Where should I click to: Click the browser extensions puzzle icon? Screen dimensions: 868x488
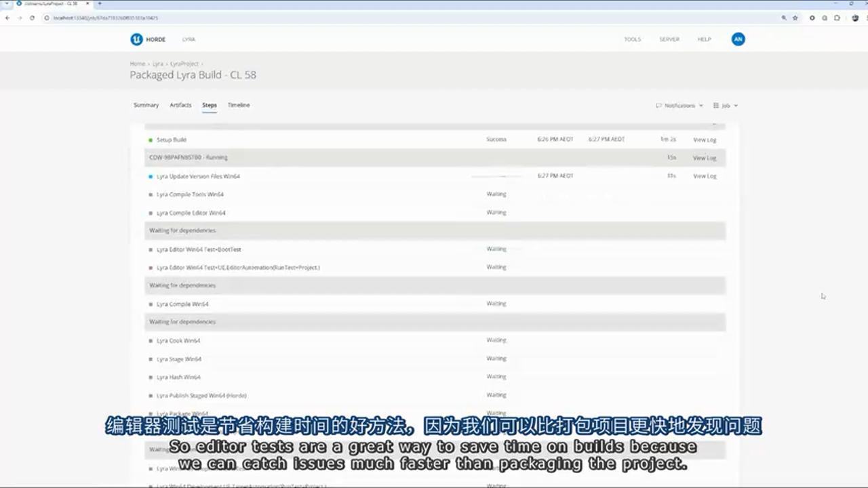[x=837, y=18]
